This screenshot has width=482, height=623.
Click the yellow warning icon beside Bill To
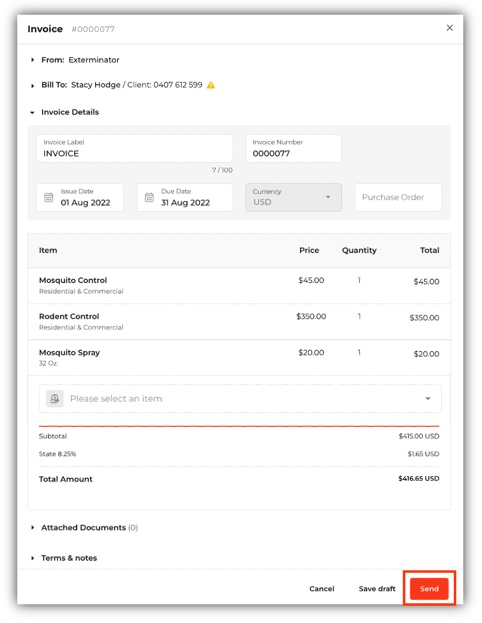(x=211, y=85)
